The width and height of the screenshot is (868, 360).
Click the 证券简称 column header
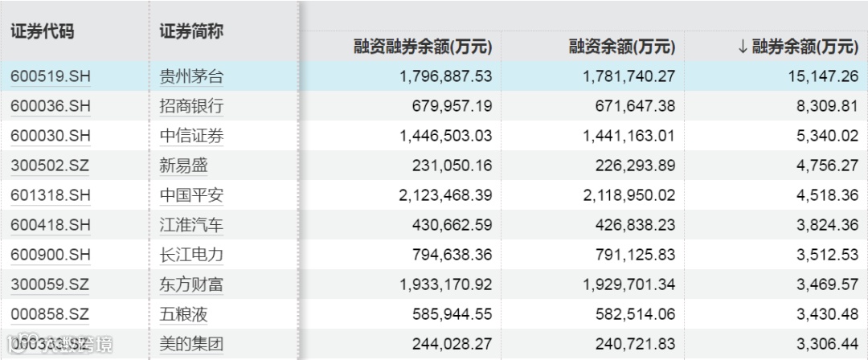pyautogui.click(x=191, y=31)
